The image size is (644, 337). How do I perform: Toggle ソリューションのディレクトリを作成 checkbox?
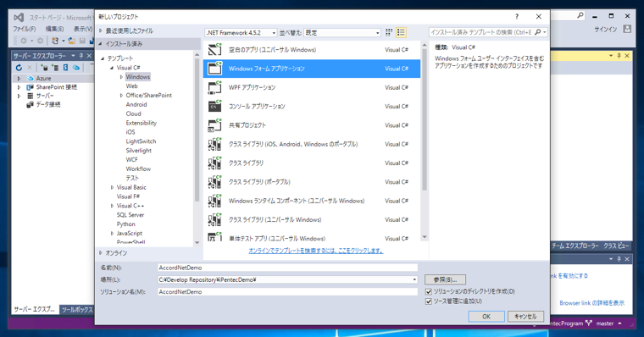pos(429,291)
